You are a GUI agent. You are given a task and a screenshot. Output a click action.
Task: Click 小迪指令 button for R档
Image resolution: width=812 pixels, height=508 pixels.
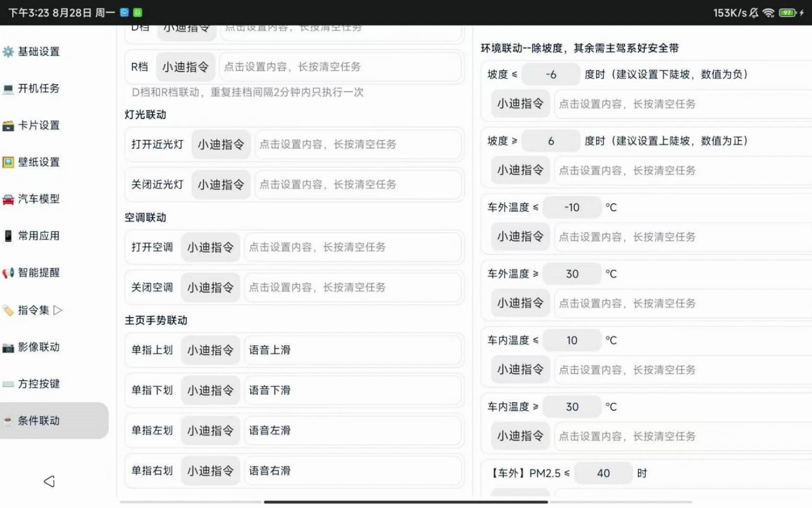[x=186, y=67]
